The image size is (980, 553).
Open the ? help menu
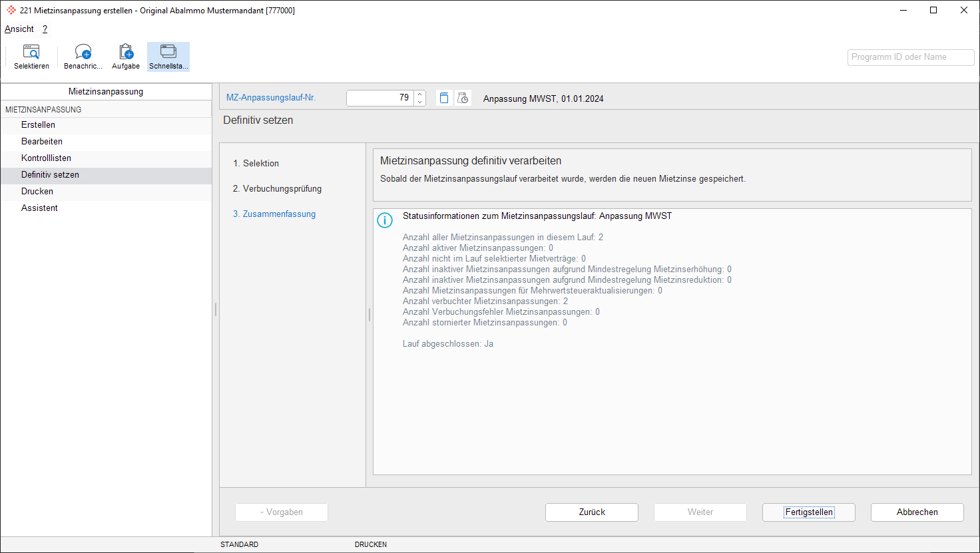click(x=45, y=29)
